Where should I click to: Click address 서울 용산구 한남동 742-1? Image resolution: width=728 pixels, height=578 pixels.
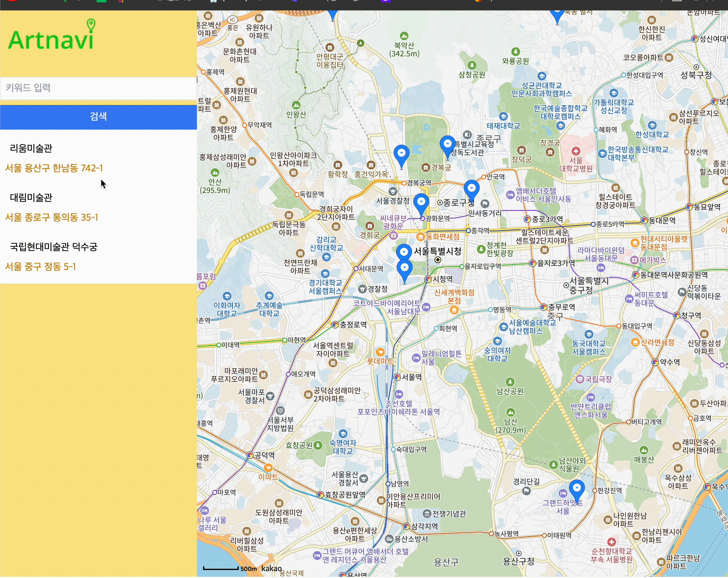(54, 168)
